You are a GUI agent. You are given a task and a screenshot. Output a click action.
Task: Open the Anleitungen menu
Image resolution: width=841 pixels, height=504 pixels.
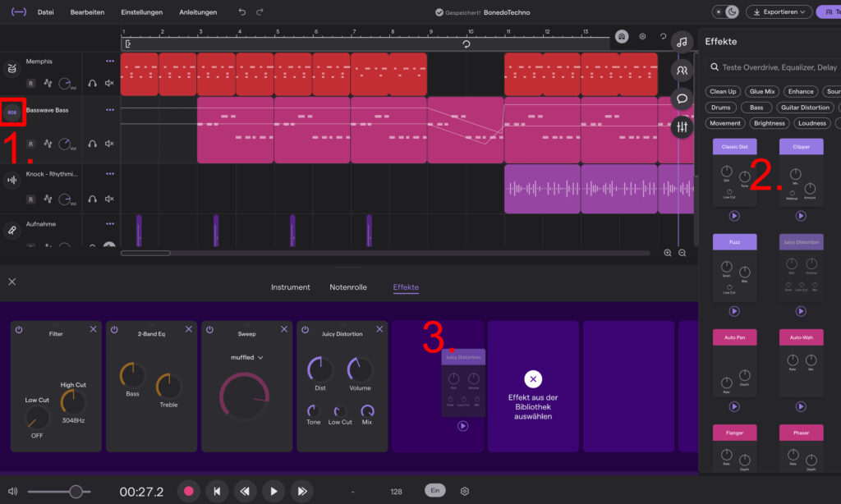pos(198,11)
